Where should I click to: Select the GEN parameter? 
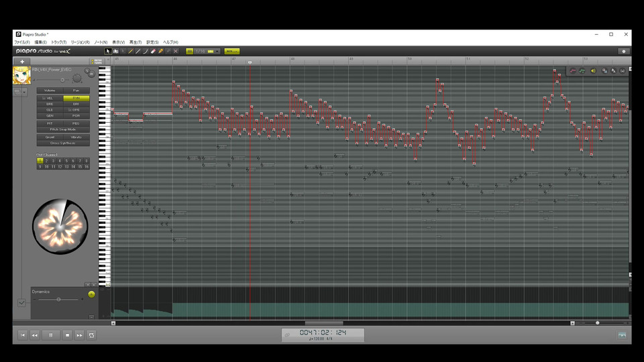point(50,116)
